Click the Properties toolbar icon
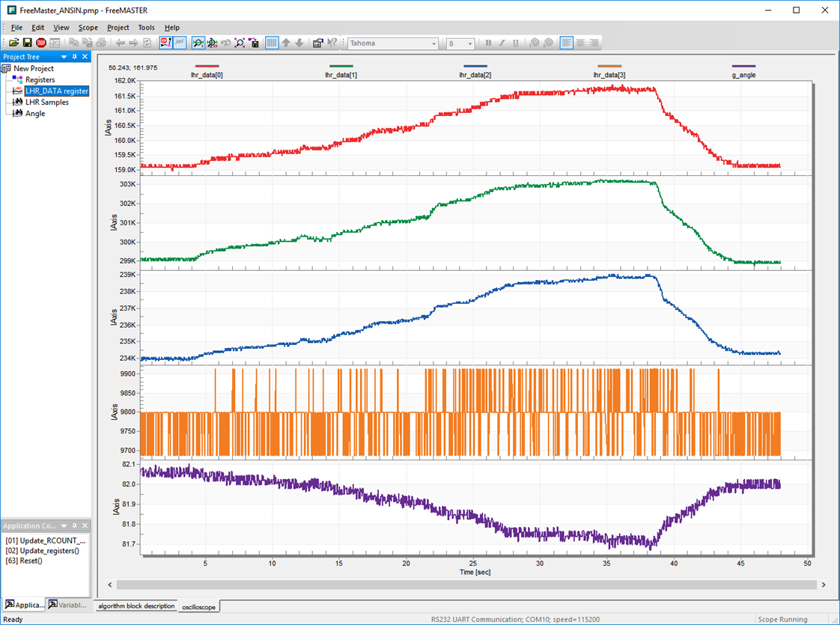 pos(317,43)
